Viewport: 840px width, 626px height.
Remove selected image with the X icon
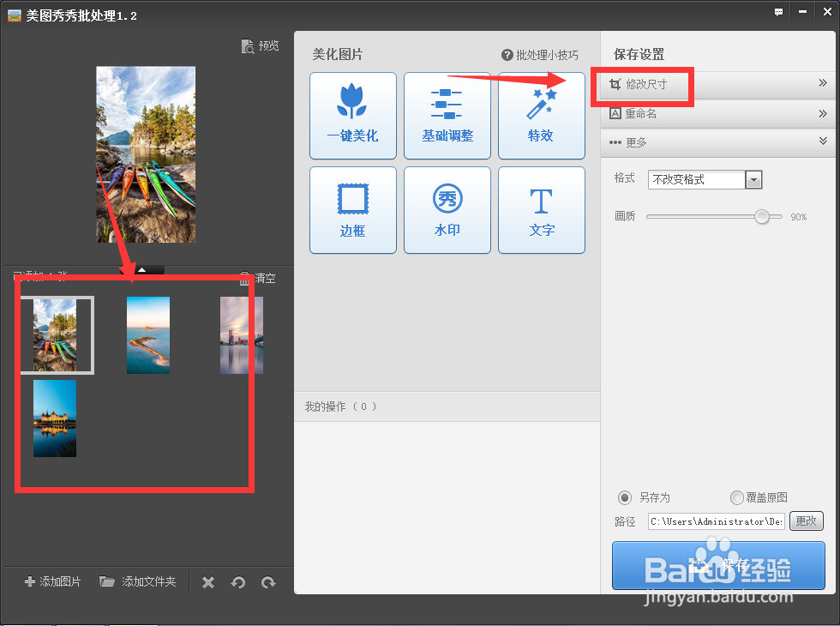click(x=208, y=582)
